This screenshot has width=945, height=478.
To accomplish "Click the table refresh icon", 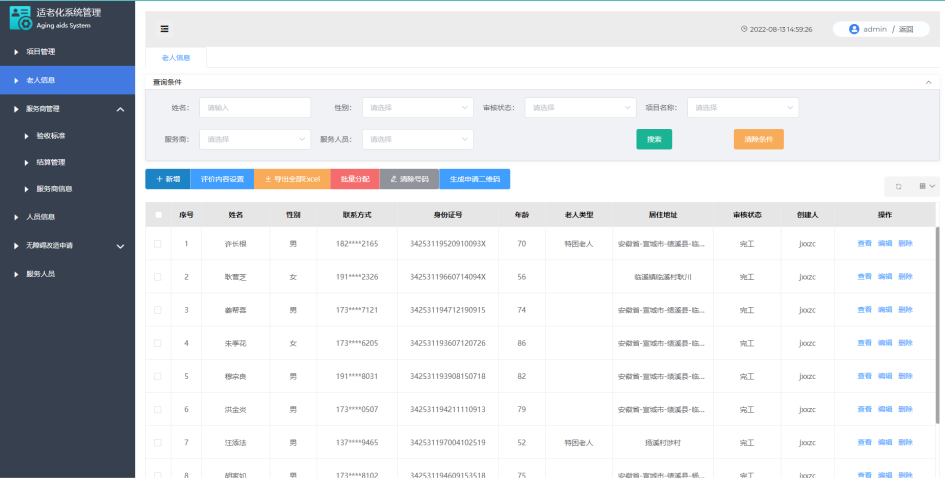I will pos(898,186).
